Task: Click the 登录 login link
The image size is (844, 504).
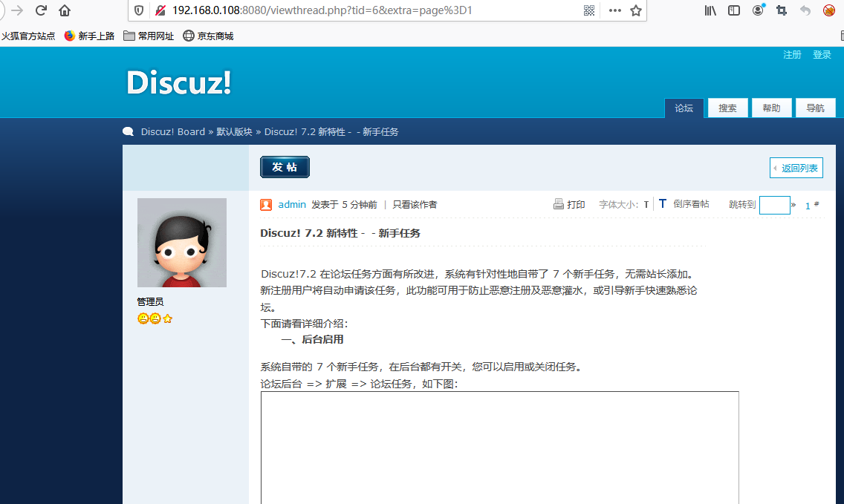Action: (x=822, y=55)
